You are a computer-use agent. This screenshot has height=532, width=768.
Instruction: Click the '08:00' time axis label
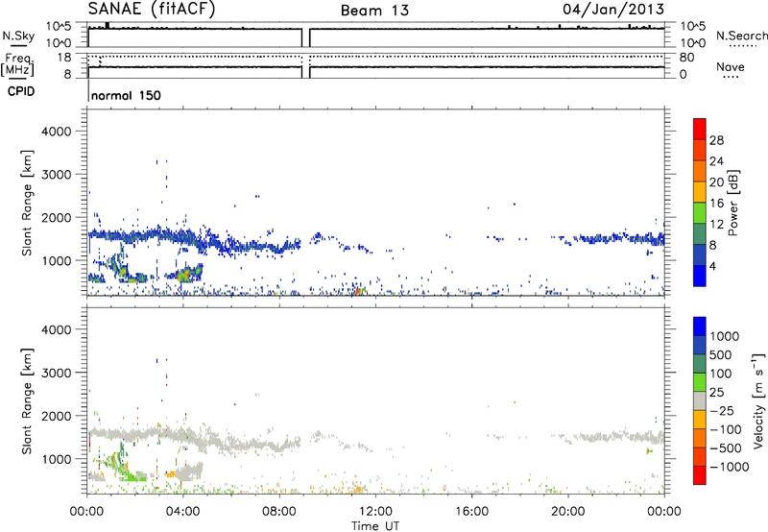click(x=279, y=512)
